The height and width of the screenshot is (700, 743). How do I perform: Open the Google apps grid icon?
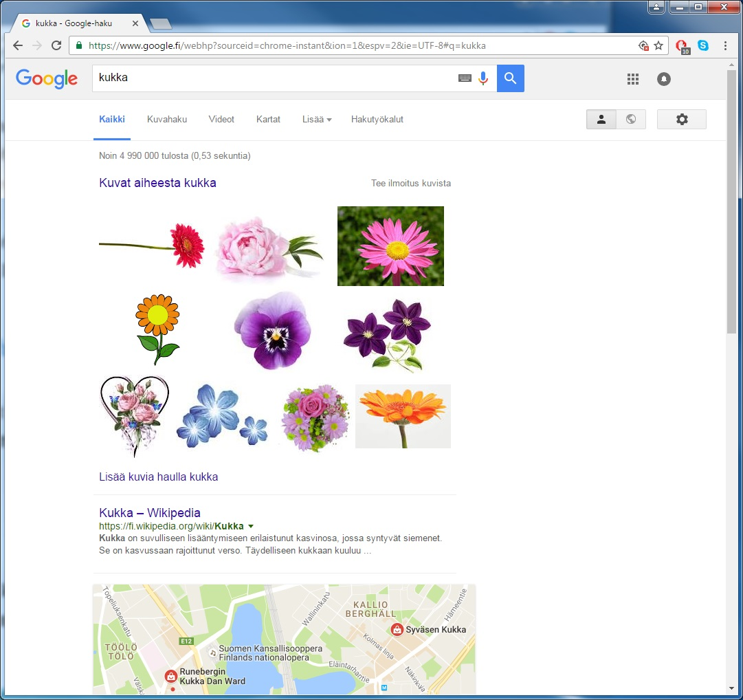point(633,79)
